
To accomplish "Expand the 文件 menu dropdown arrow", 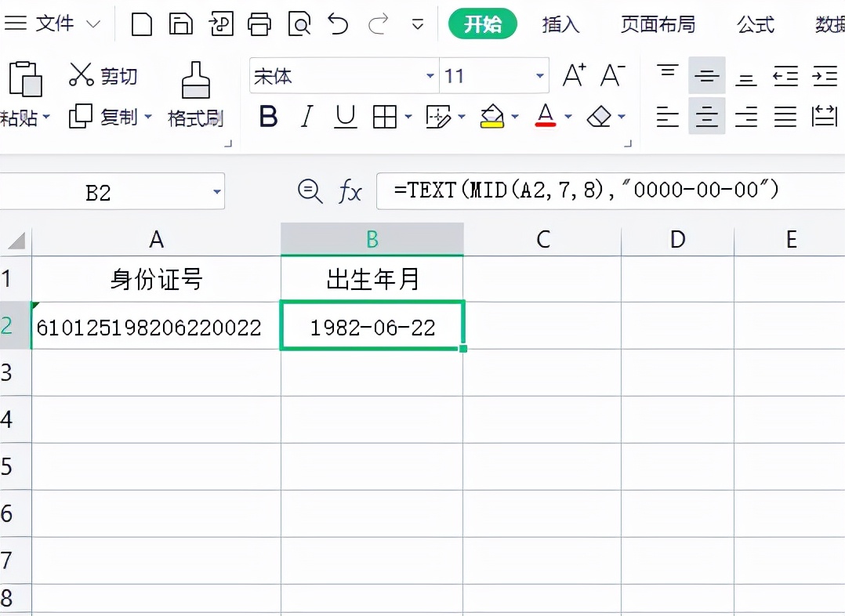I will (93, 24).
